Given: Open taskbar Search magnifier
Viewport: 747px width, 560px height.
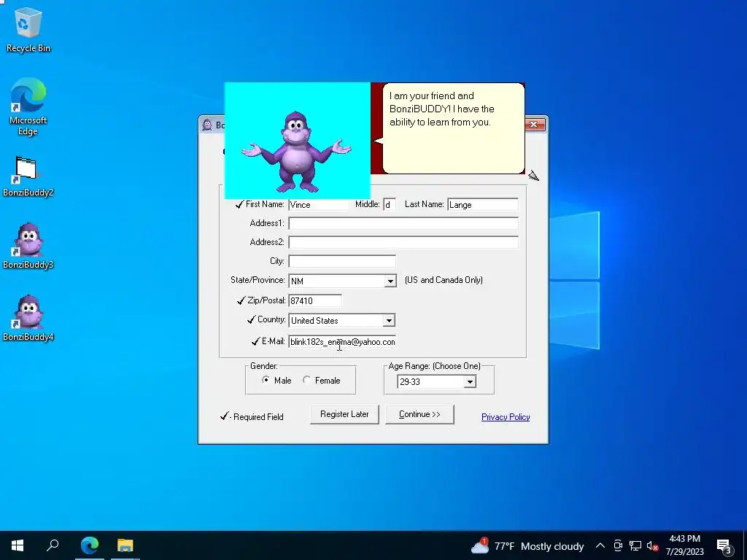Looking at the screenshot, I should click(53, 545).
